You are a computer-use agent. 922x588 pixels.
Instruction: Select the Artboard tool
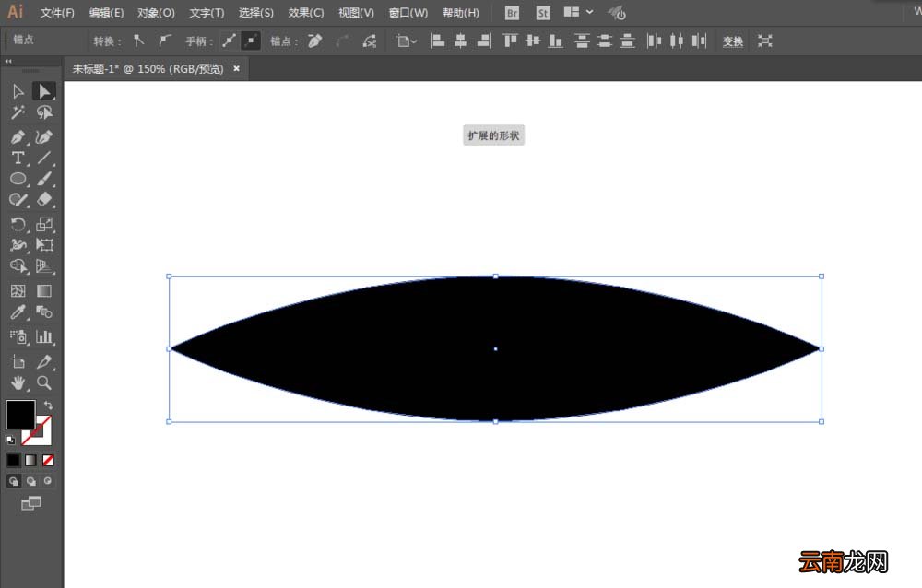(x=18, y=361)
